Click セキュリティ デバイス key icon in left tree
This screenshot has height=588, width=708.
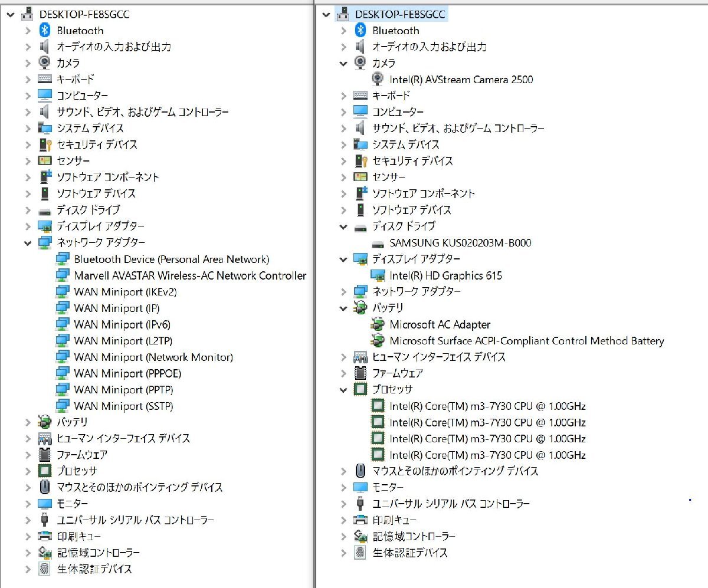[x=45, y=144]
